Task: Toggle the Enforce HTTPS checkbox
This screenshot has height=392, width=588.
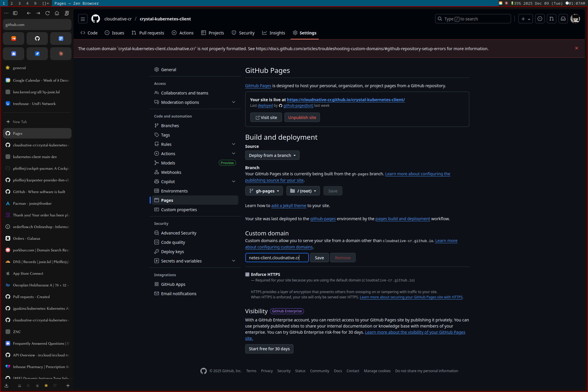Action: [247, 274]
